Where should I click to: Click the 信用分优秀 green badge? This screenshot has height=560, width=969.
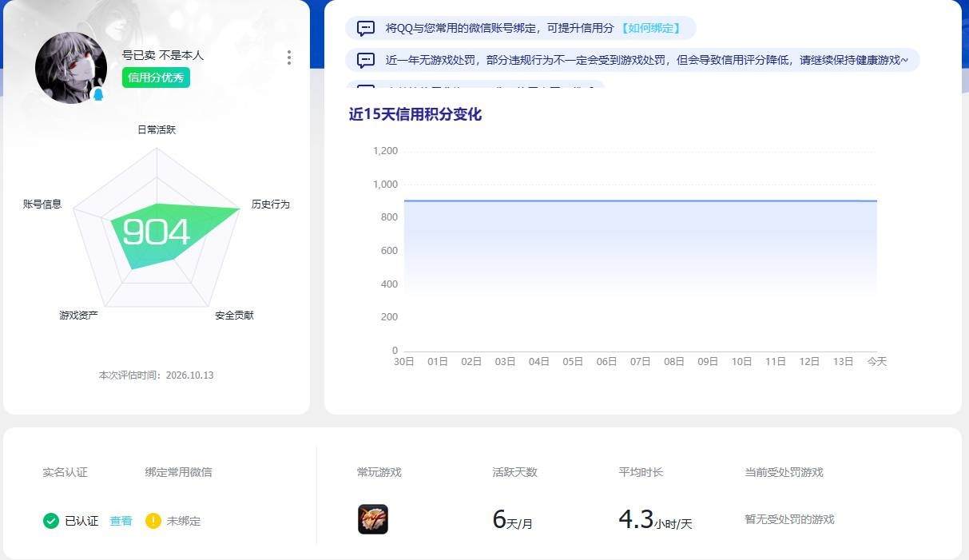(156, 77)
